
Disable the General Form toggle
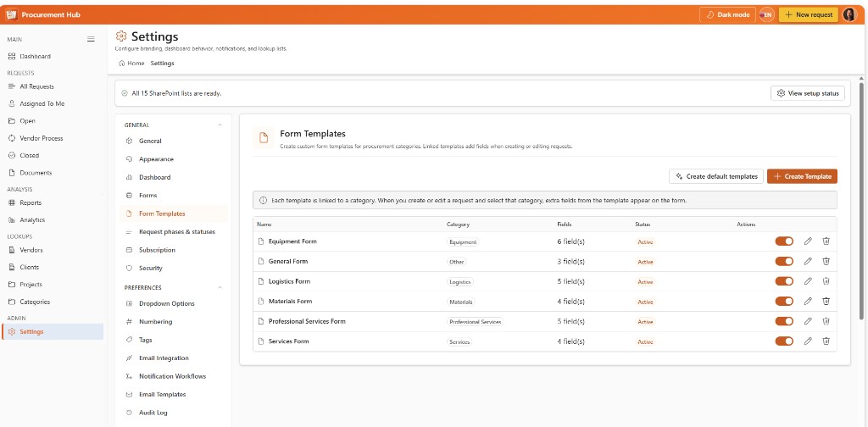pos(784,261)
